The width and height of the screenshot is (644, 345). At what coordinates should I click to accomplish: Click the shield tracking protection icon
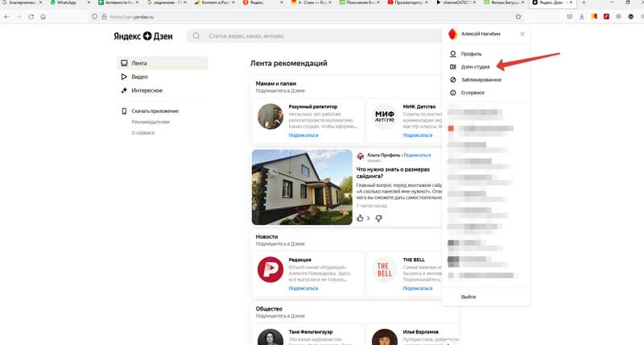tap(94, 17)
